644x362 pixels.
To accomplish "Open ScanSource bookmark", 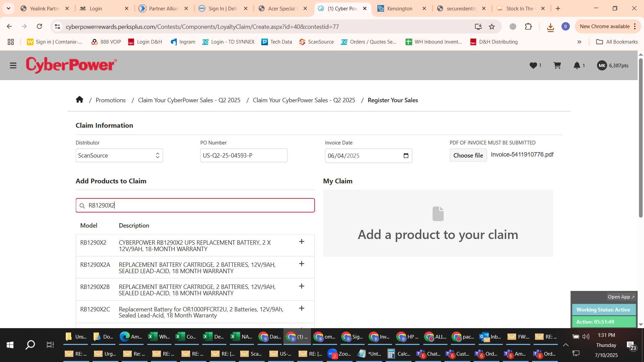I will (316, 42).
